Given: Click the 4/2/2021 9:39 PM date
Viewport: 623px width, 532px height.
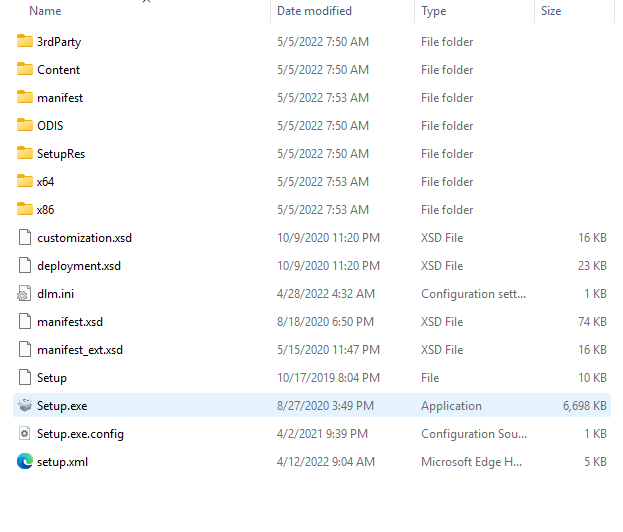Looking at the screenshot, I should point(322,433).
